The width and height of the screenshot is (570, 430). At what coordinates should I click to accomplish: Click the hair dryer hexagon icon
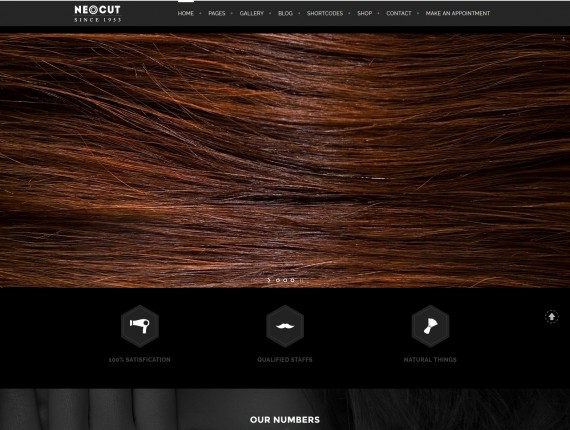pos(140,326)
